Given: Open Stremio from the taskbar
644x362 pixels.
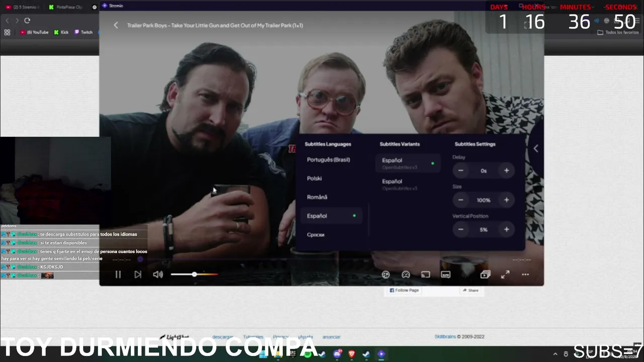Looking at the screenshot, I should point(381,354).
